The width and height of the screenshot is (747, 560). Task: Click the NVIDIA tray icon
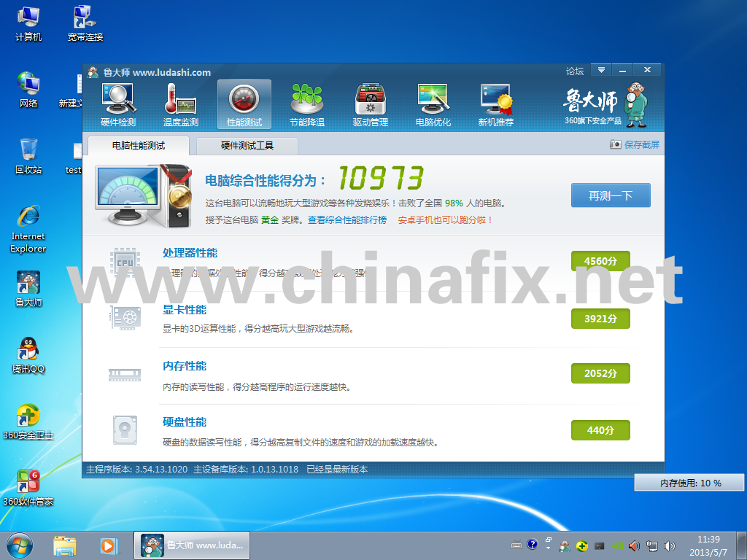pyautogui.click(x=616, y=546)
